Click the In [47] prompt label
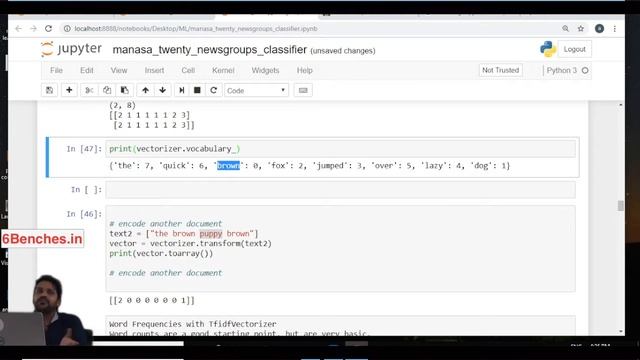Screen dimensions: 640x360 point(84,149)
